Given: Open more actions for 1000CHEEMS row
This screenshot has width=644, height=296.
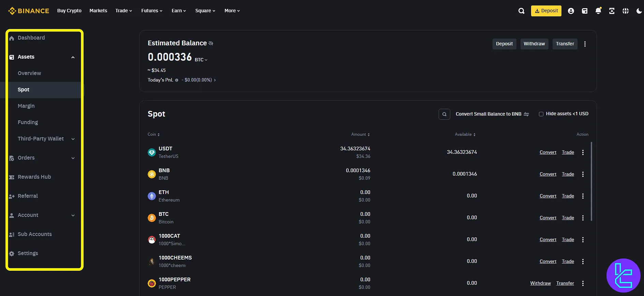Looking at the screenshot, I should 583,262.
